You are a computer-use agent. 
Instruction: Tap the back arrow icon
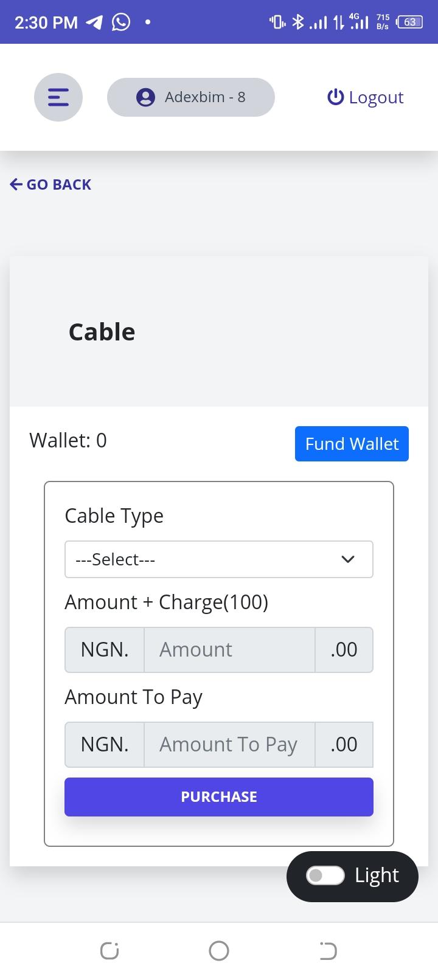click(16, 184)
